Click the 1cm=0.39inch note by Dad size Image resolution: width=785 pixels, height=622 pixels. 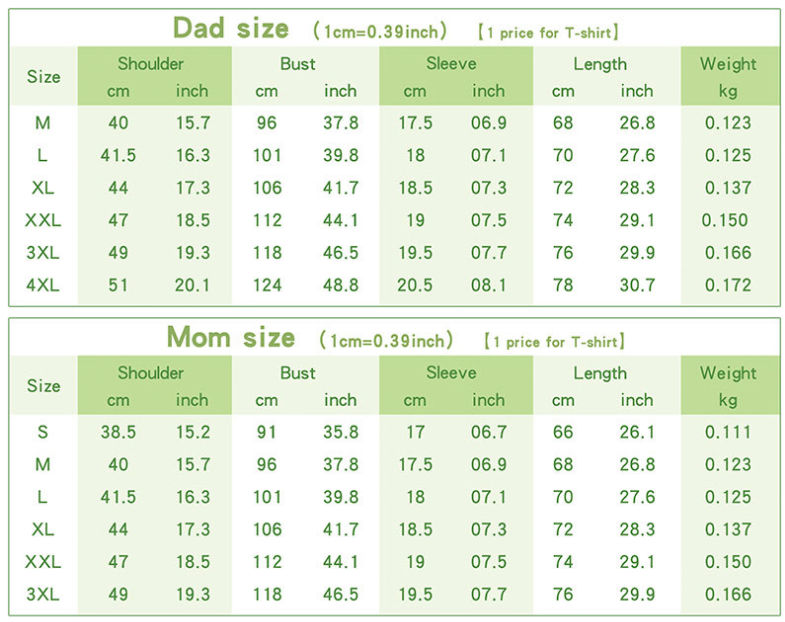click(x=380, y=32)
